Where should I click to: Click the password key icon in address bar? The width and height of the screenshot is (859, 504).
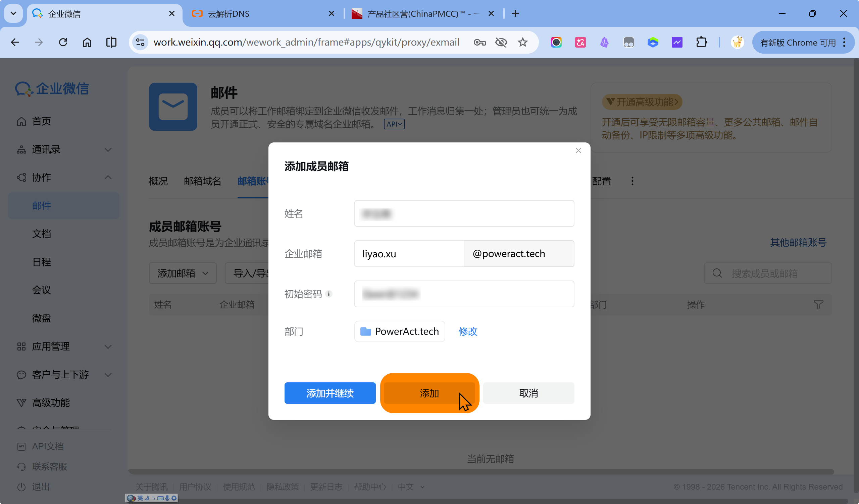479,42
